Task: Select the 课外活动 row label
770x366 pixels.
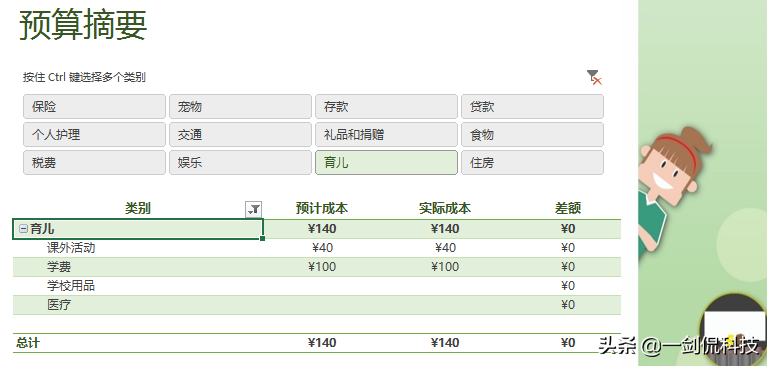Action: (71, 248)
